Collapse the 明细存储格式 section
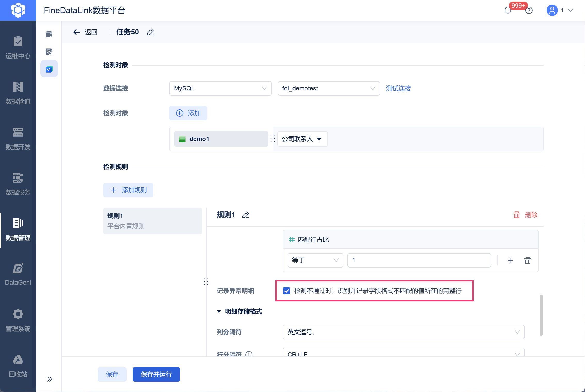585x392 pixels. click(219, 311)
